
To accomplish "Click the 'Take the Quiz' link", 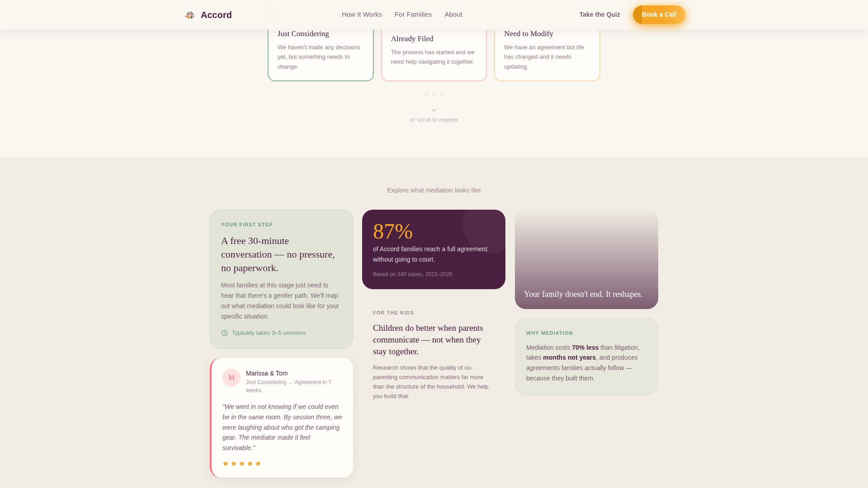I will pyautogui.click(x=599, y=14).
